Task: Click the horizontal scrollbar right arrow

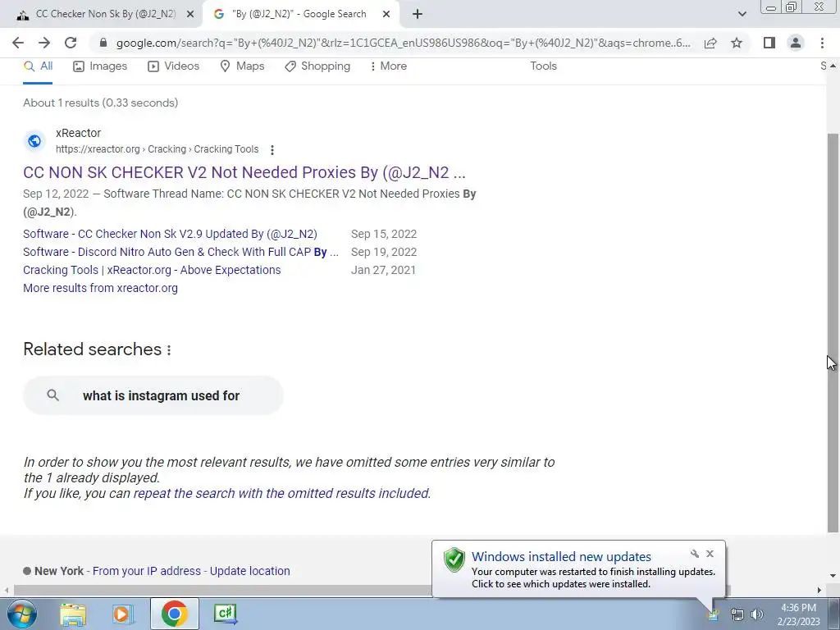Action: pyautogui.click(x=819, y=591)
